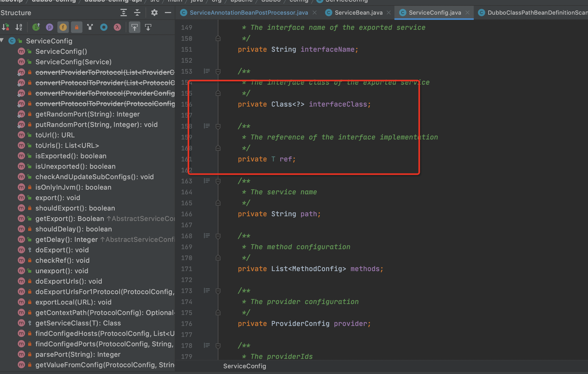588x374 pixels.
Task: Collapse the comment fold at line 158
Action: 218,126
